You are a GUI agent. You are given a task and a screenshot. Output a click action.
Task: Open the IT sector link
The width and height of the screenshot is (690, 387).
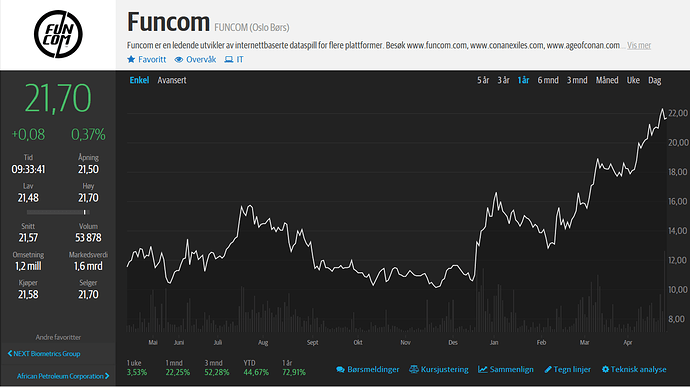click(x=240, y=59)
